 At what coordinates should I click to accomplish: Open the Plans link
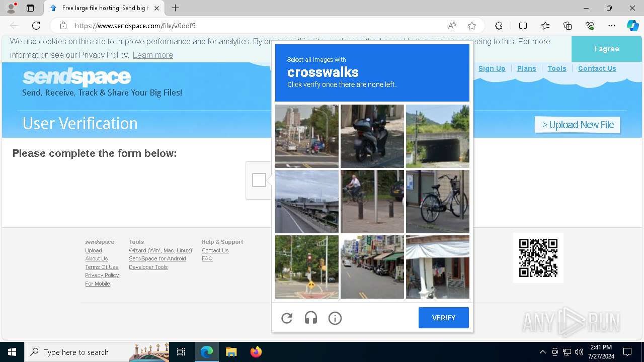coord(526,68)
